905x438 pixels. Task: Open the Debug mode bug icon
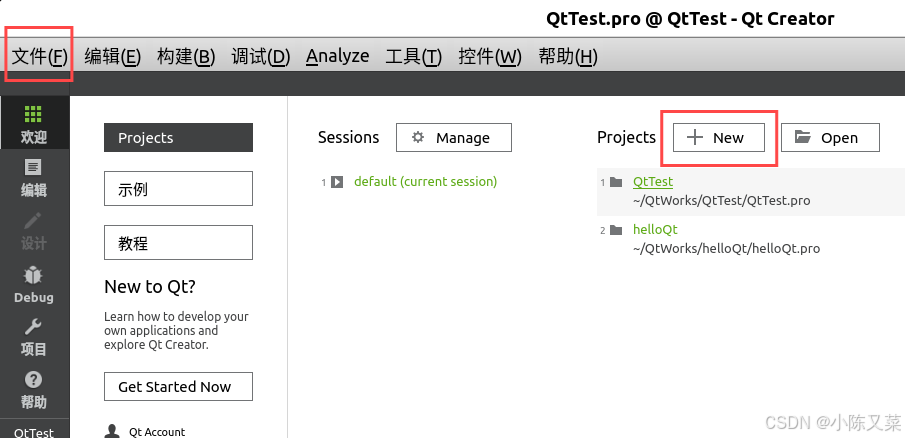(33, 275)
